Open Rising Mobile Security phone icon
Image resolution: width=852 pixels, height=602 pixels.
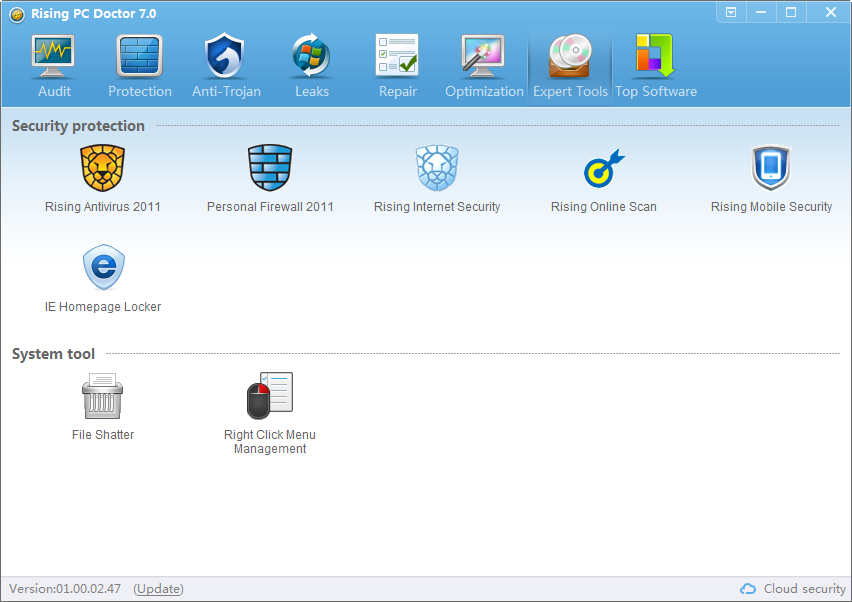coord(771,167)
